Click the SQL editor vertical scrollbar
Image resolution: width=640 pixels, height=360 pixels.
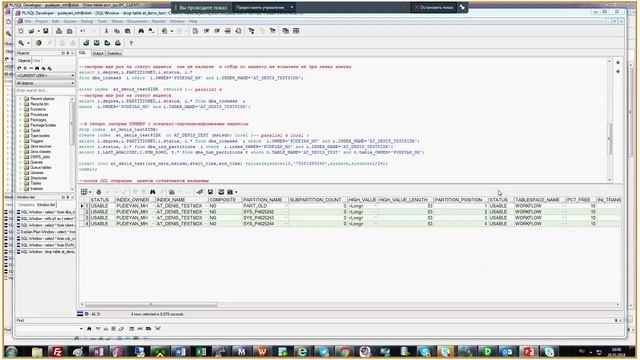pyautogui.click(x=610, y=120)
